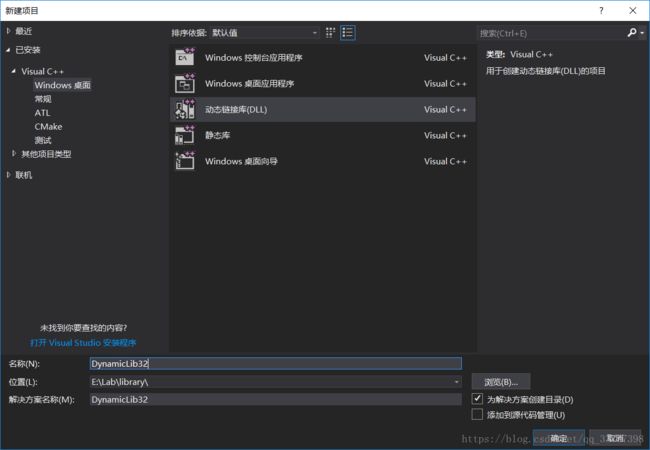Collapse the 已安装 tree node
The image size is (650, 450).
[8, 50]
